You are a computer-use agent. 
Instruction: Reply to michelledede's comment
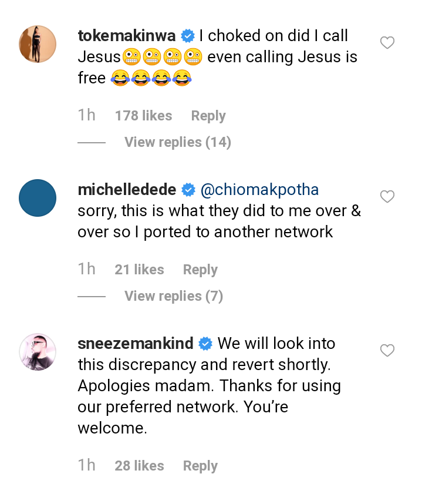(200, 270)
